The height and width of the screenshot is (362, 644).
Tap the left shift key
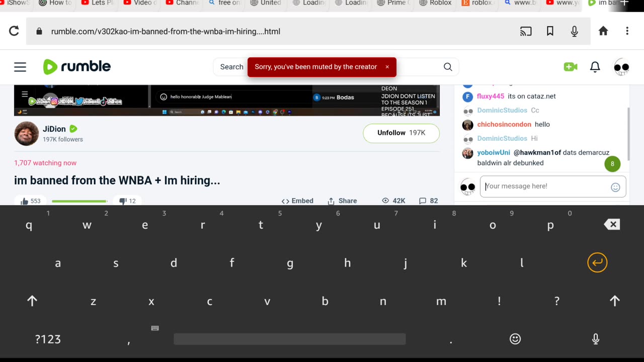coord(32,301)
